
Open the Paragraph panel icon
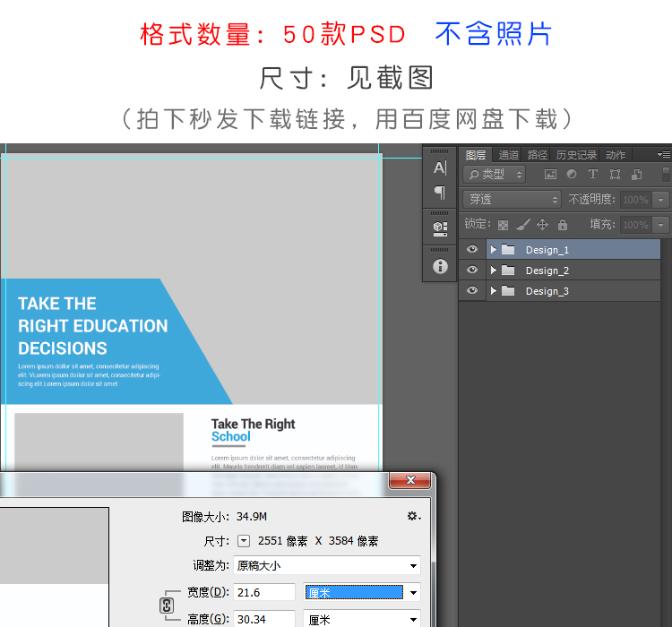(439, 192)
